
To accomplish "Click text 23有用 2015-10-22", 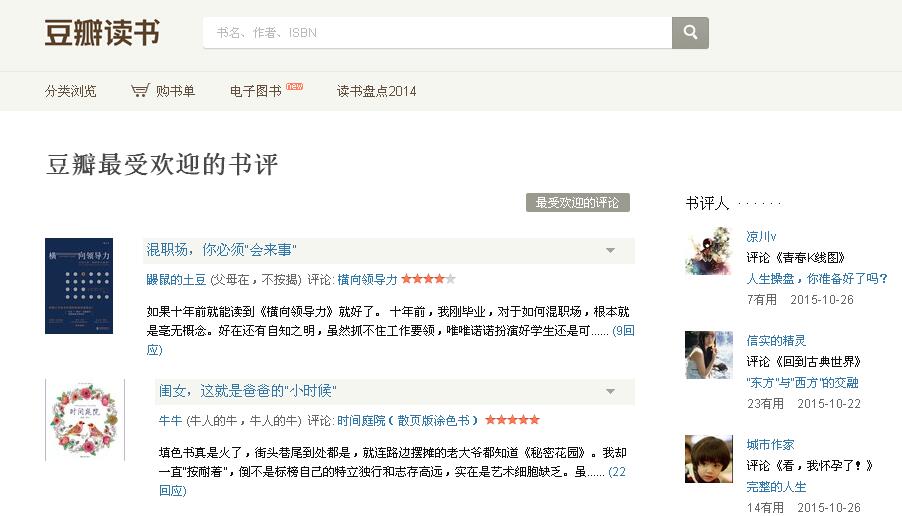I will click(804, 404).
